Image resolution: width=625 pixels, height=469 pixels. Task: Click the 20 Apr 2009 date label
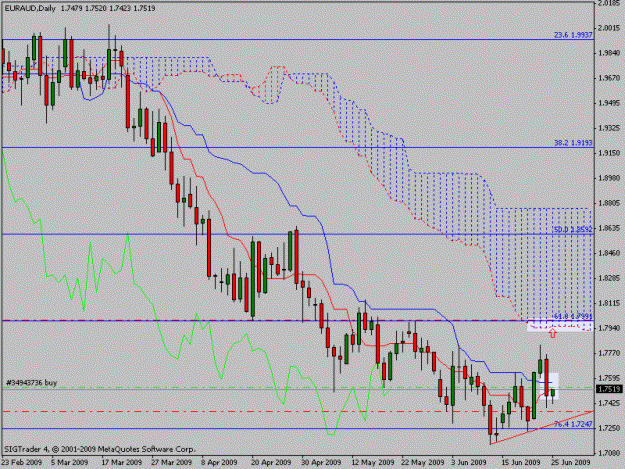coord(271,463)
